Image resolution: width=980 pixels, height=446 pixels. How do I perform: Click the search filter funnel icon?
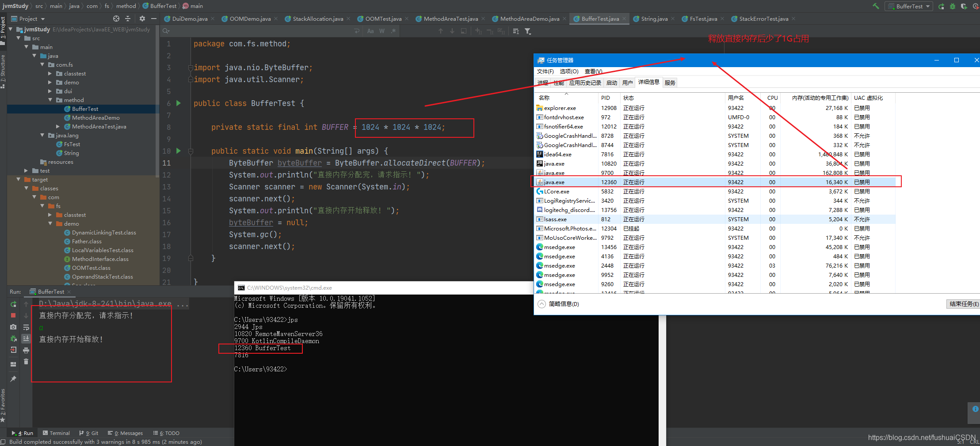pyautogui.click(x=528, y=31)
